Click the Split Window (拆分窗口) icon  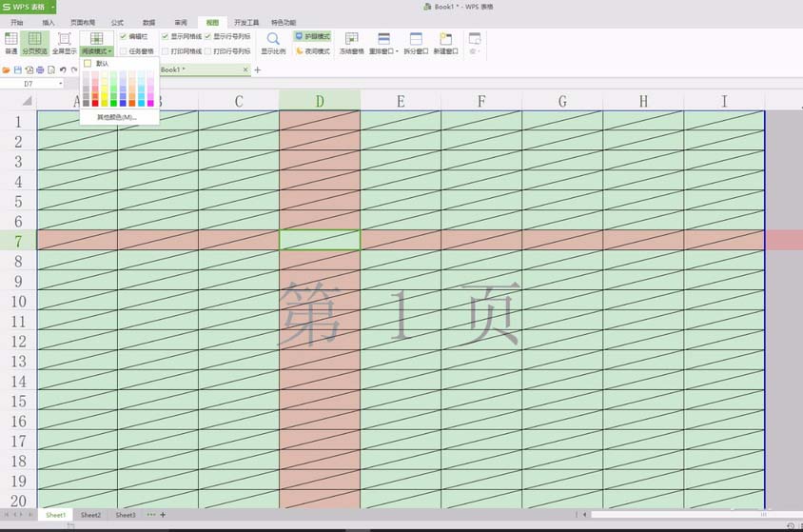[416, 42]
